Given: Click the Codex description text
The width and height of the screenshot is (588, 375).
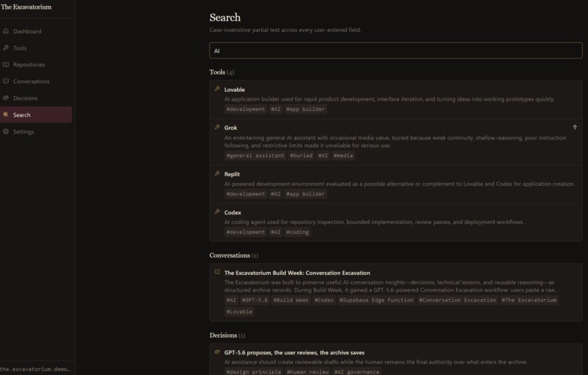Looking at the screenshot, I should coord(374,222).
